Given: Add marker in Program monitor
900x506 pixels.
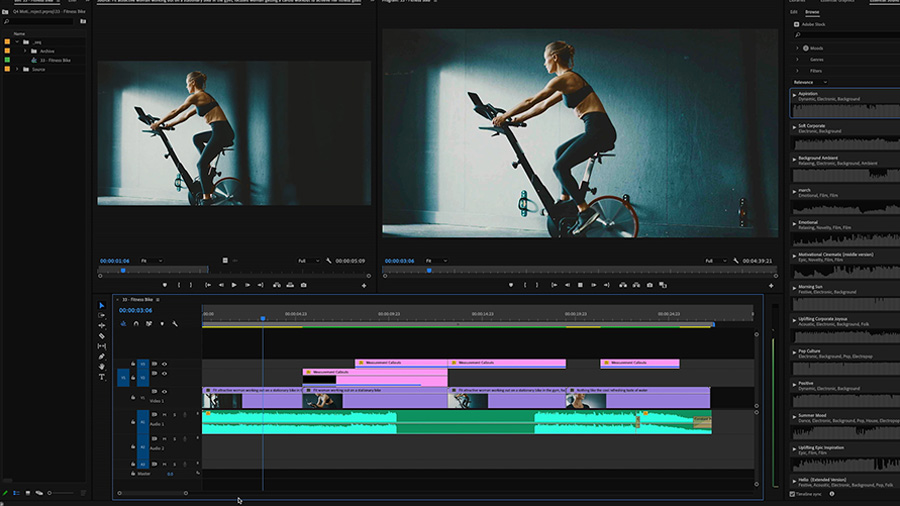Looking at the screenshot, I should (x=511, y=285).
